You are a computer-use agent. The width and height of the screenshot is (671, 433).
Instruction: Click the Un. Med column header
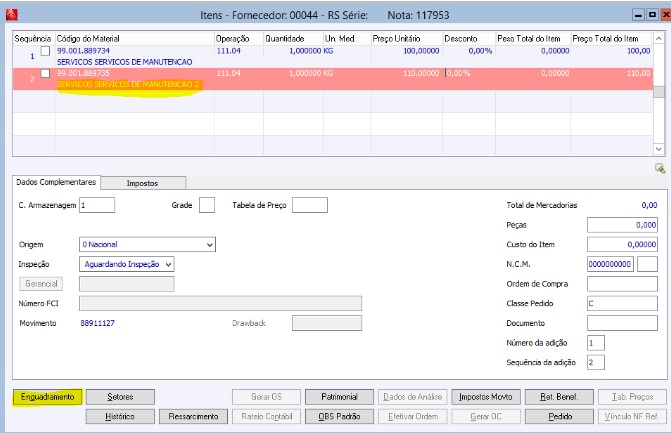pyautogui.click(x=347, y=39)
